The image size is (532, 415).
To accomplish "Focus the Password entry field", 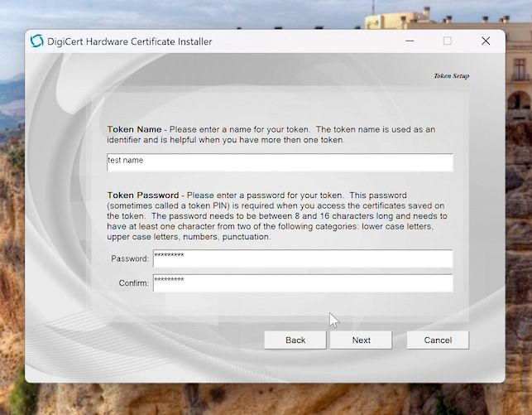I will (x=303, y=258).
